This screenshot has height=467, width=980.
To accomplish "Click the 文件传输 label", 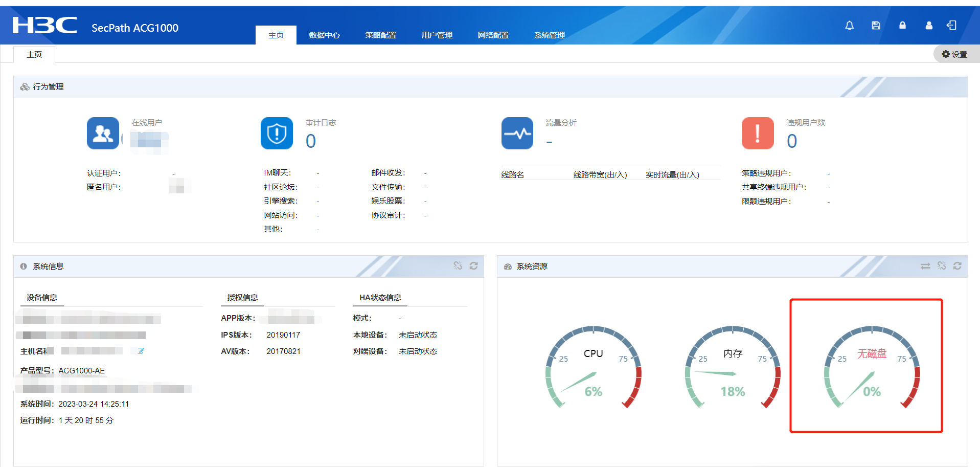I will click(x=388, y=187).
